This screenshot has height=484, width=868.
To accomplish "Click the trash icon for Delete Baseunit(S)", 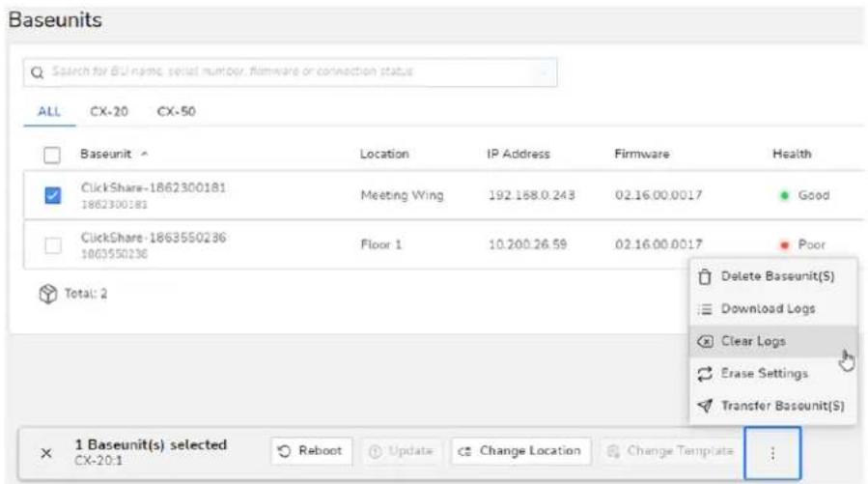I will (x=705, y=276).
